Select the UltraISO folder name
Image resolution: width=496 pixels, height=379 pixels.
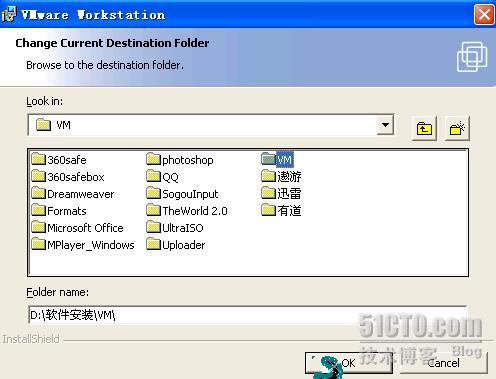coord(183,228)
